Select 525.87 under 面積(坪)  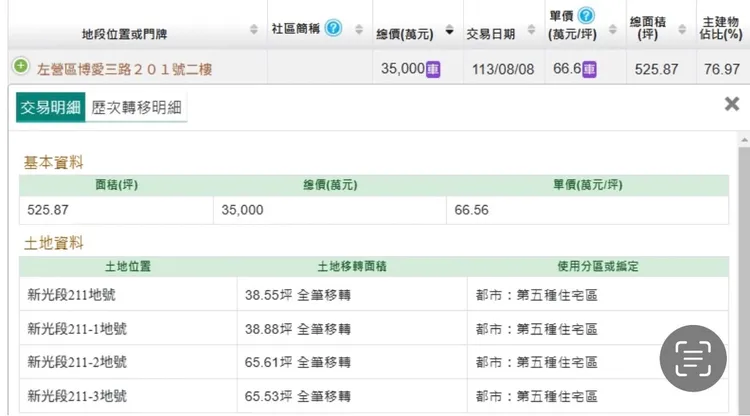tap(48, 210)
